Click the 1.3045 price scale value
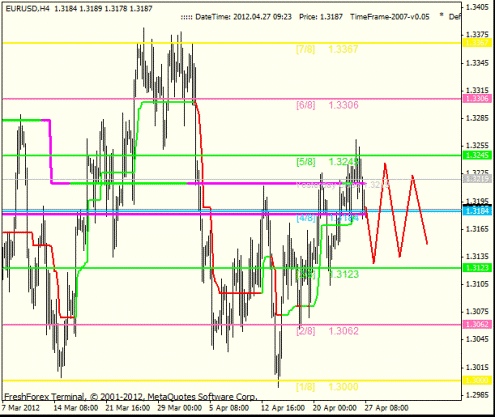Image resolution: width=495 pixels, height=417 pixels. 477,339
